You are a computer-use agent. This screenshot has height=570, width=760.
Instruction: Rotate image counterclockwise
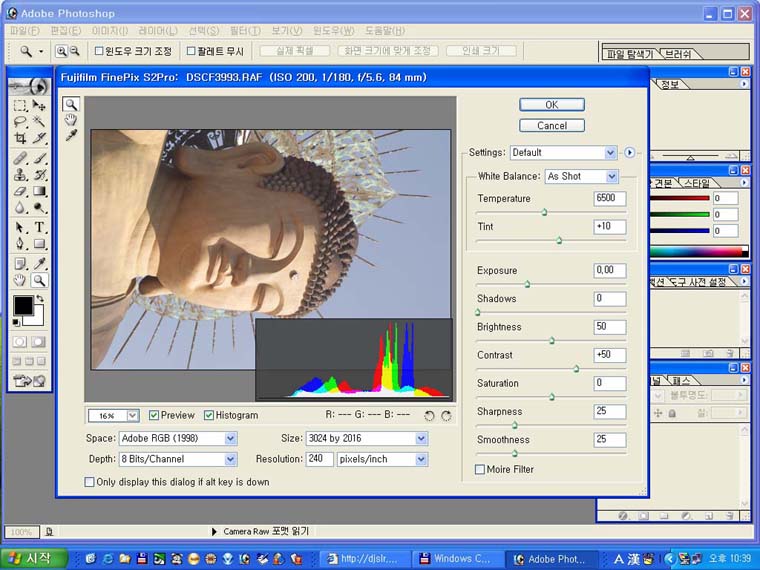[x=429, y=415]
